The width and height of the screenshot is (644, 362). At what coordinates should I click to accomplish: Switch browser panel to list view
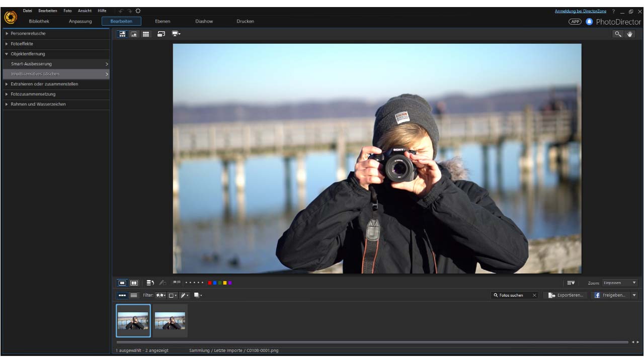coord(134,295)
